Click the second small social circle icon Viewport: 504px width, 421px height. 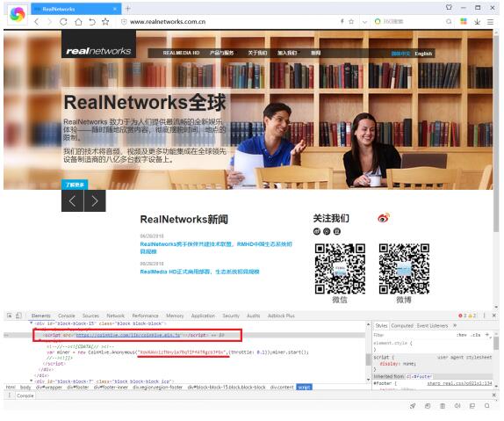pyautogui.click(x=327, y=231)
